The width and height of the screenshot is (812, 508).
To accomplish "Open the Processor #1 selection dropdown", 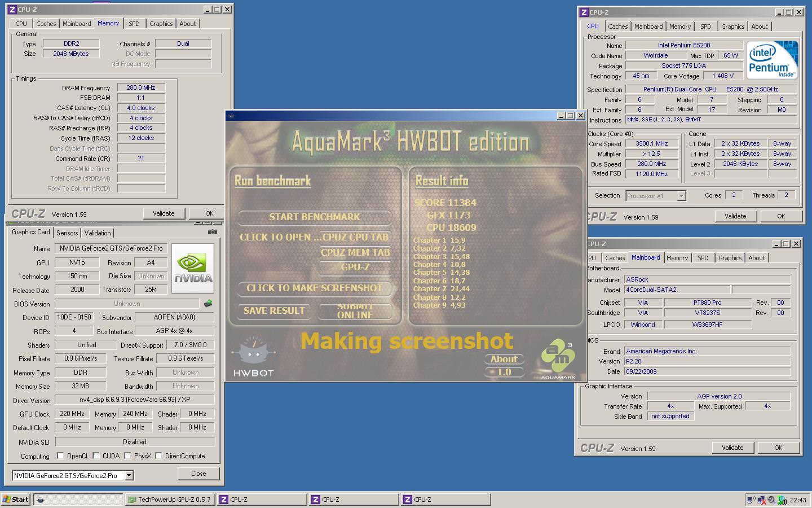I will pos(681,196).
